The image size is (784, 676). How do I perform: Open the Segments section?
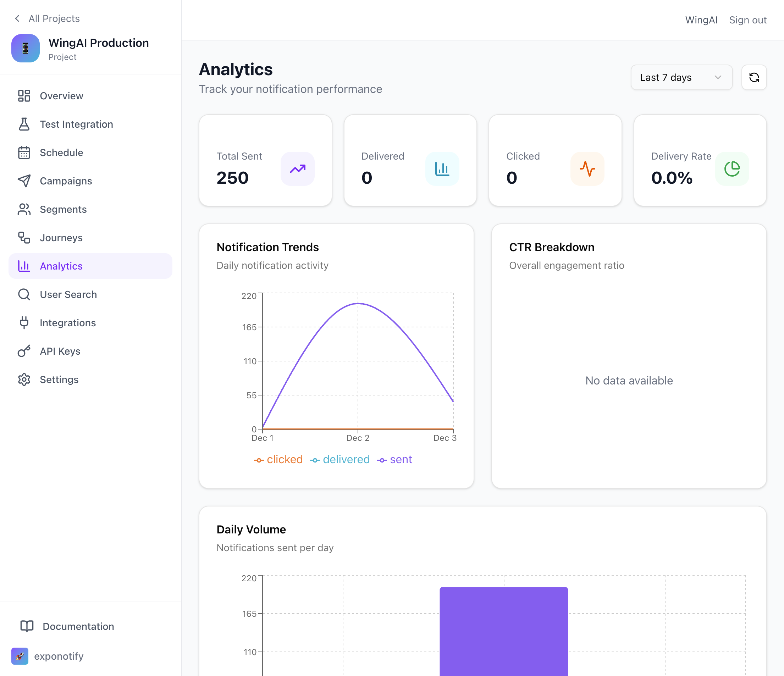(63, 209)
